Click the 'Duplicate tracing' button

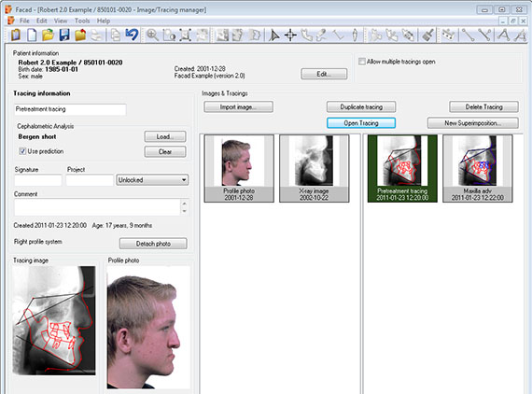[x=361, y=106]
